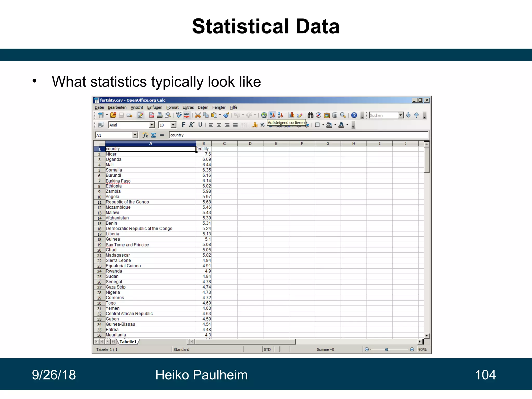Toggle the Gallery icon
Viewport: 532px width, 399px height.
click(x=327, y=115)
